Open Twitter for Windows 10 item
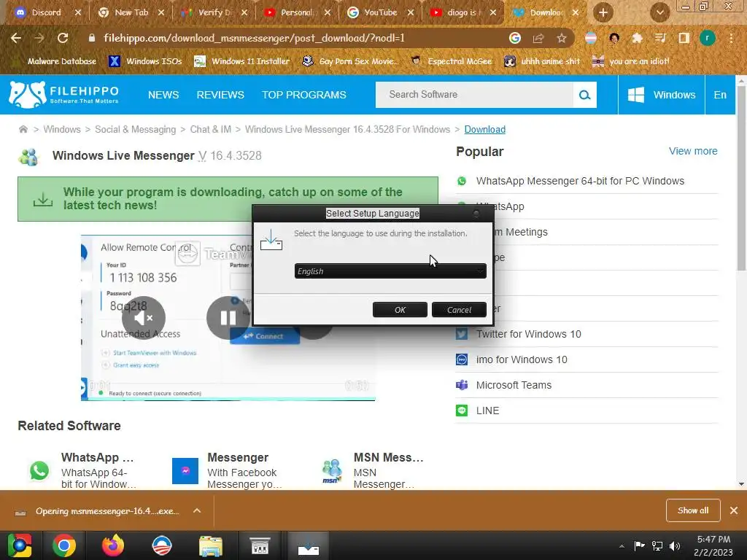The height and width of the screenshot is (560, 747). tap(528, 334)
